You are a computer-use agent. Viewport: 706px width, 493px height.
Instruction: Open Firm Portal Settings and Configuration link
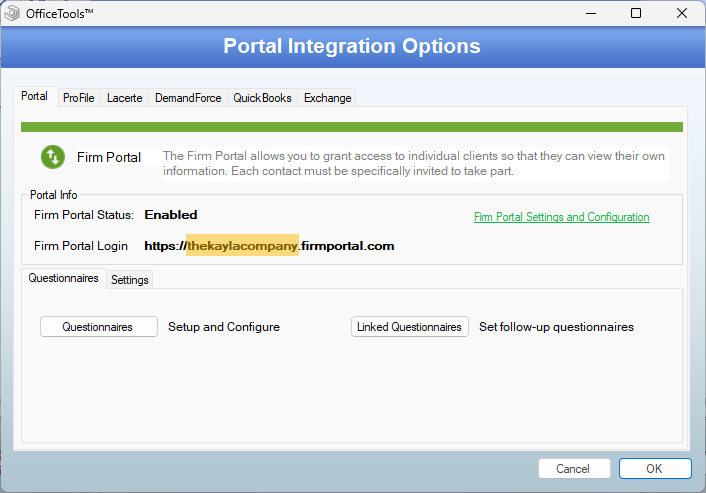coord(561,217)
